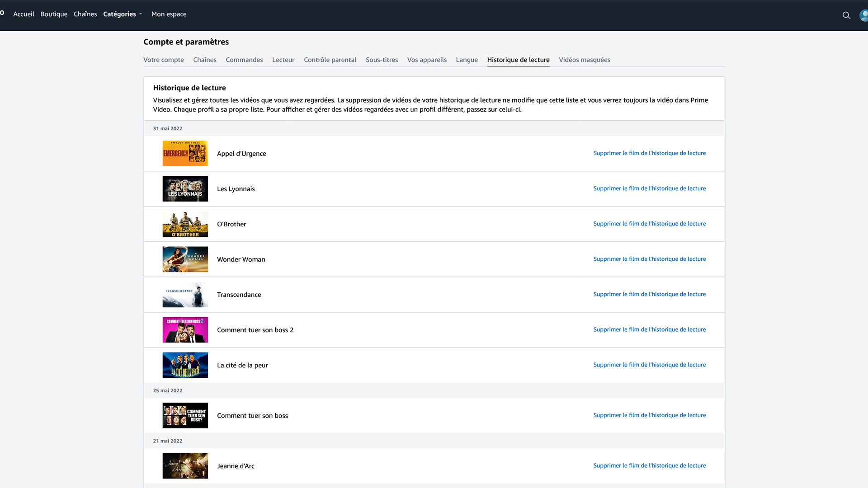Click the title text Transcendance
The image size is (868, 488).
point(239,295)
